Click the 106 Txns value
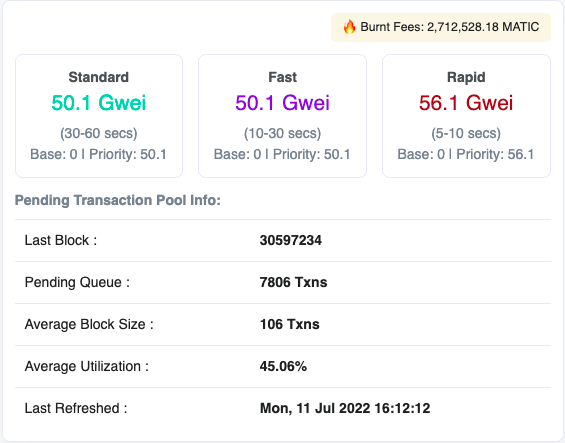The width and height of the screenshot is (565, 443). click(290, 324)
